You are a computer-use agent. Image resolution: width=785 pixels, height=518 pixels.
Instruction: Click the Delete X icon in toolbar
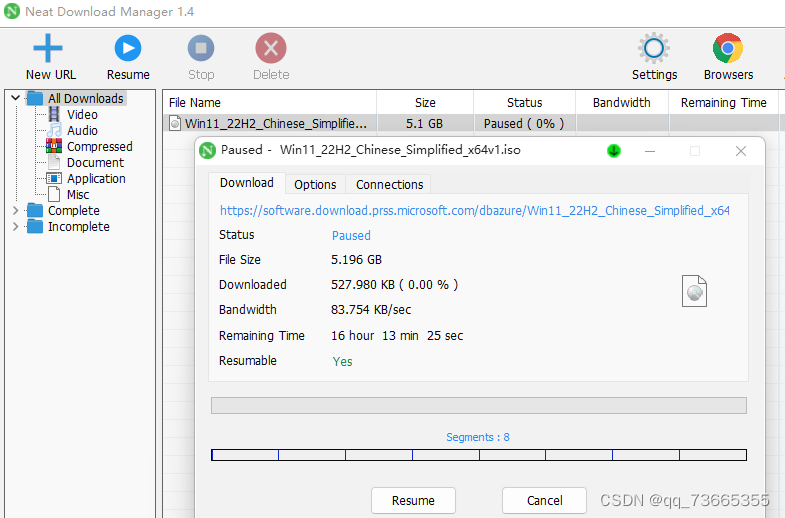coord(271,48)
